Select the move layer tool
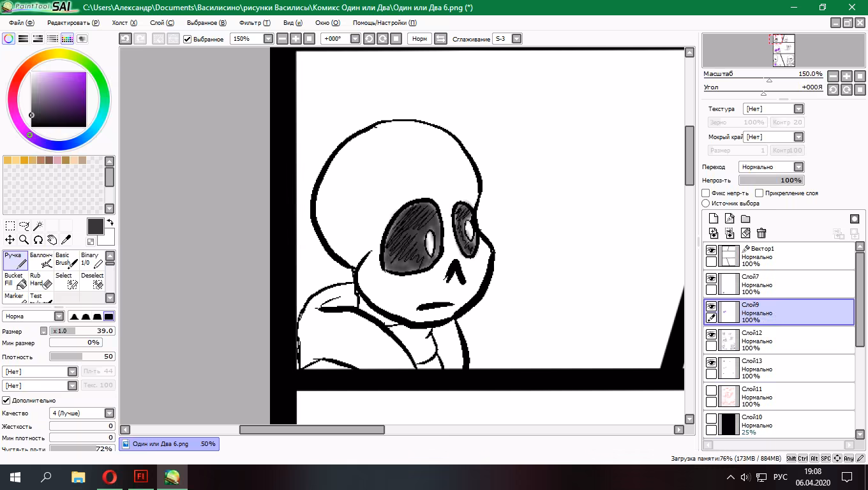This screenshot has width=868, height=490. pos(10,240)
